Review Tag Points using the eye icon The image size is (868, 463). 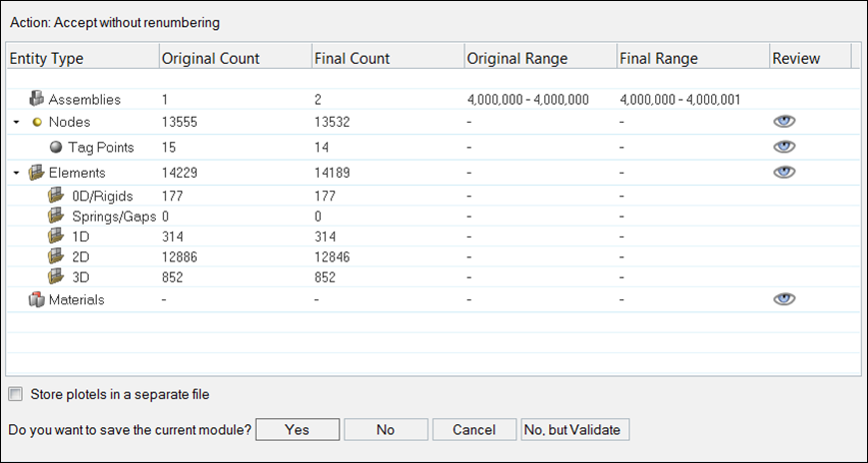click(784, 147)
